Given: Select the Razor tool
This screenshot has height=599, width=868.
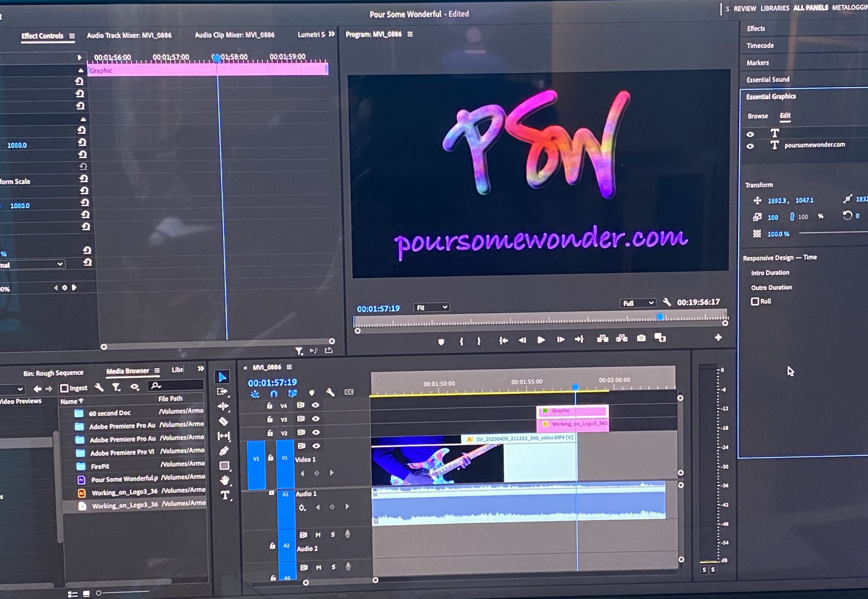Looking at the screenshot, I should coord(223,421).
